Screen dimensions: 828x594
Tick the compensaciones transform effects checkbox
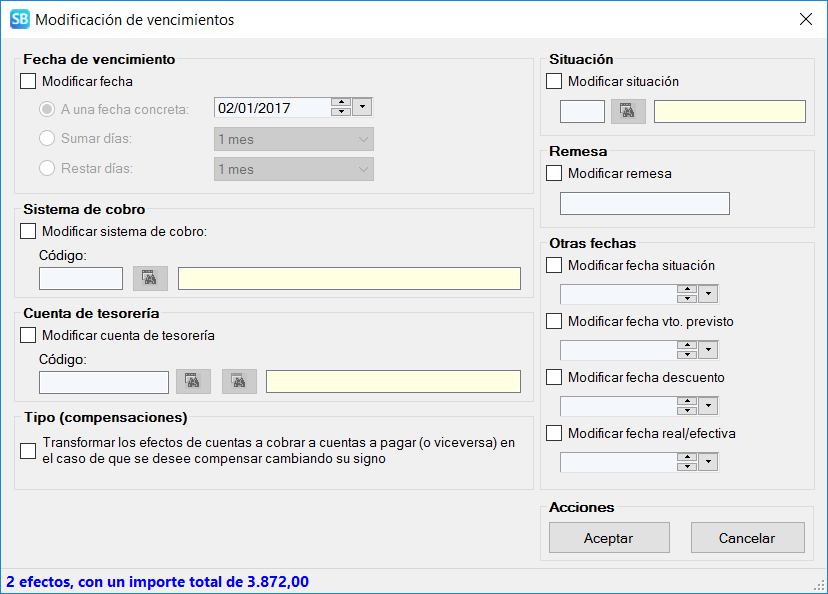coord(28,451)
